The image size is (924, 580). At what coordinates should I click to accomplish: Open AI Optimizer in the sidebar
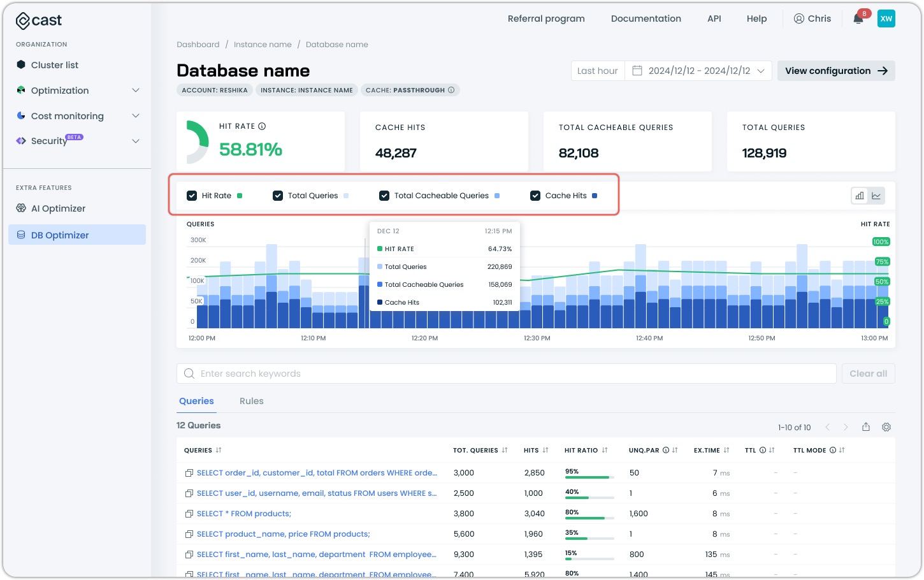pos(58,208)
